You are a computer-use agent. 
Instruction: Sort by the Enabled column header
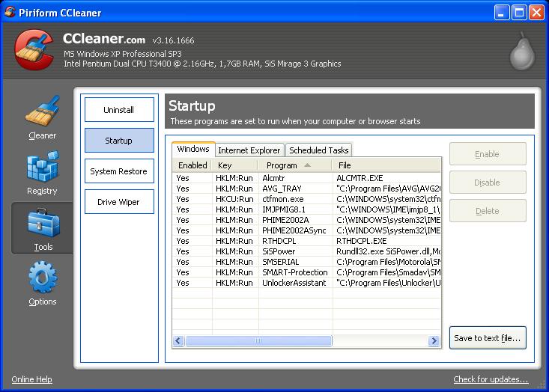pos(192,165)
